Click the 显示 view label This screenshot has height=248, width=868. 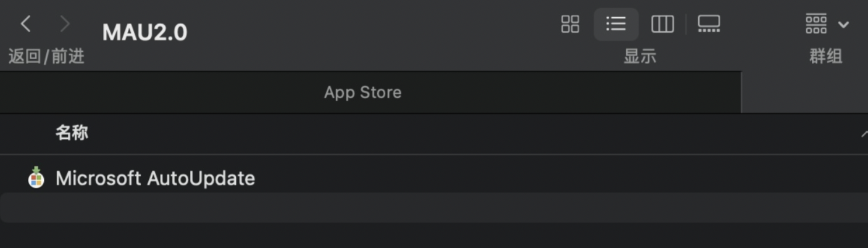[640, 57]
